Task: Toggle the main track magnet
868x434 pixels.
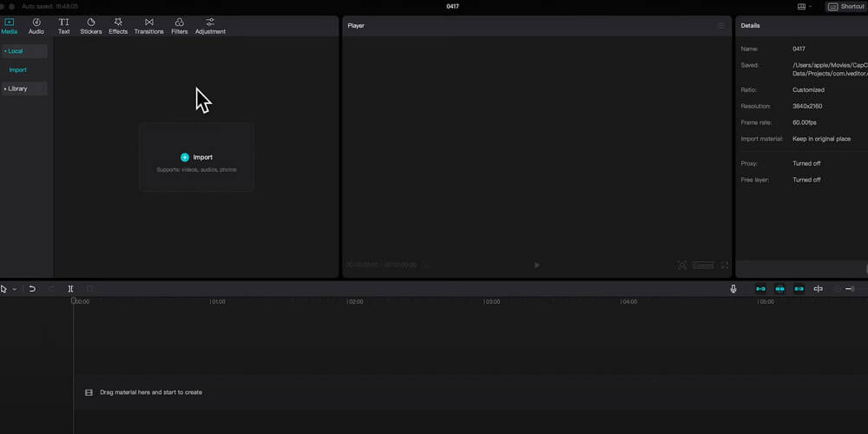Action: 760,289
